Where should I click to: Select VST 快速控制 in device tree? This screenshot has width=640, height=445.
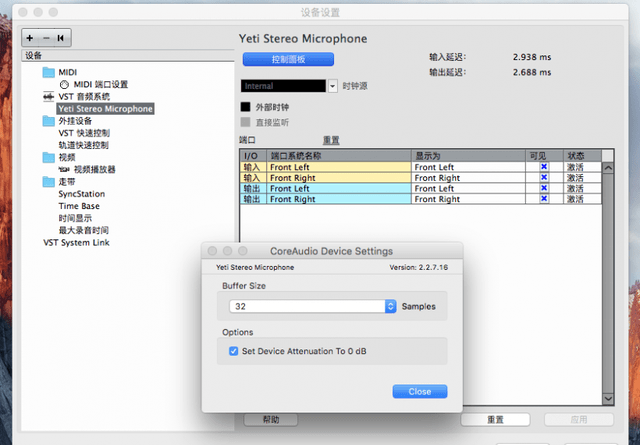pos(84,133)
